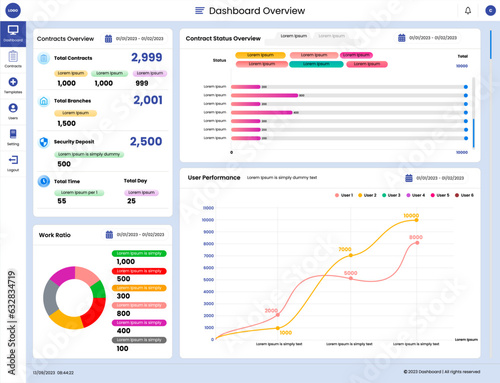Click the Total Contracts value 2,999
Image resolution: width=500 pixels, height=383 pixels.
coord(147,57)
